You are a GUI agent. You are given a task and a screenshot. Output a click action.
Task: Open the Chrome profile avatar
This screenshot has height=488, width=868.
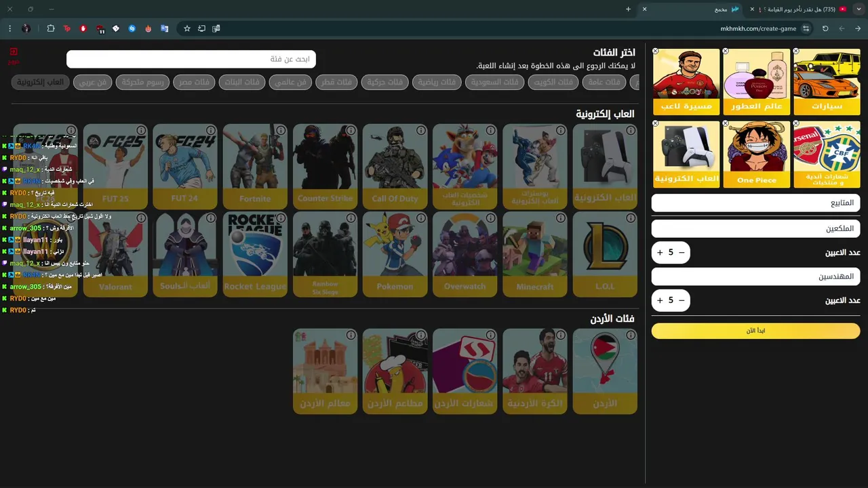(x=26, y=28)
